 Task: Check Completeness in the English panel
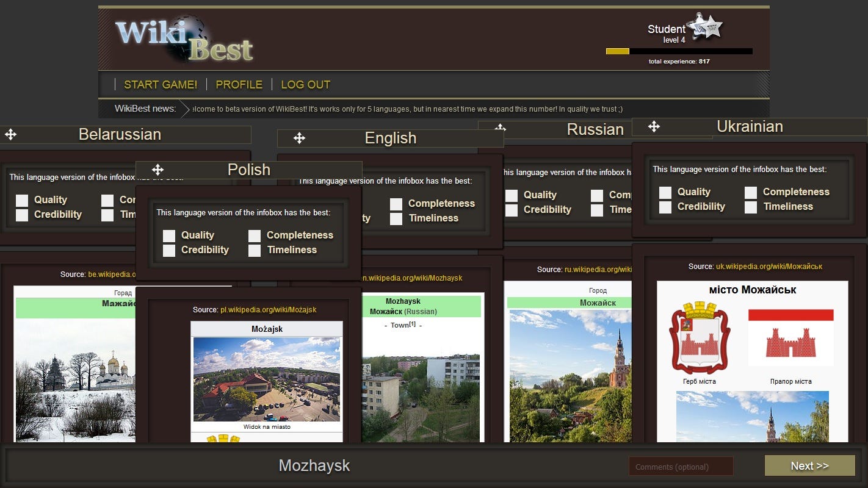click(396, 204)
